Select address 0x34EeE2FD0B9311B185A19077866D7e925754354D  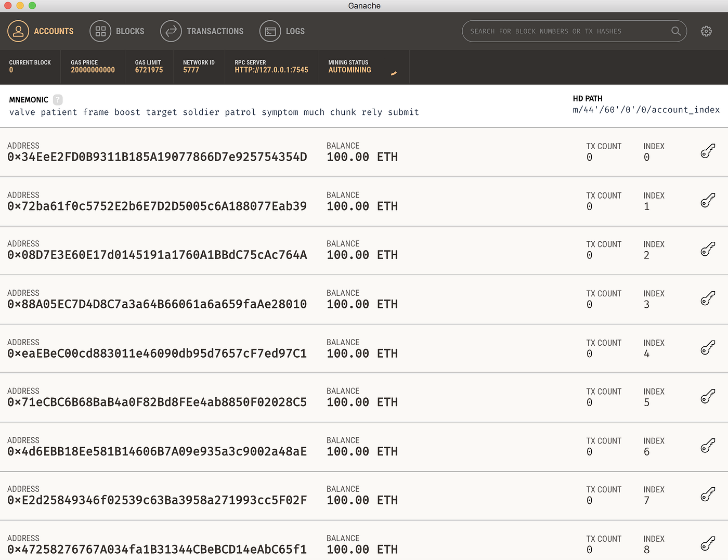tap(157, 157)
